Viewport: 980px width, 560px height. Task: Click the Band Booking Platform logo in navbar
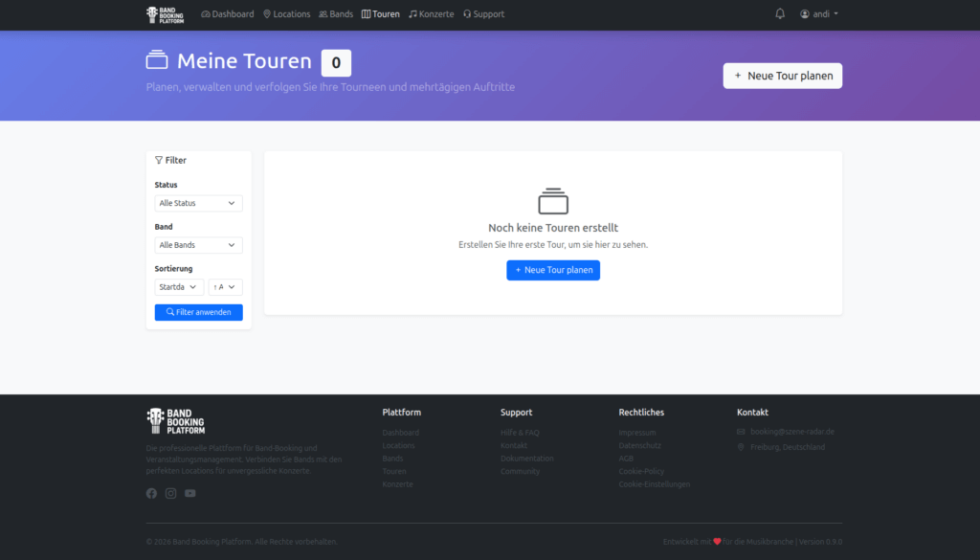[x=165, y=14]
